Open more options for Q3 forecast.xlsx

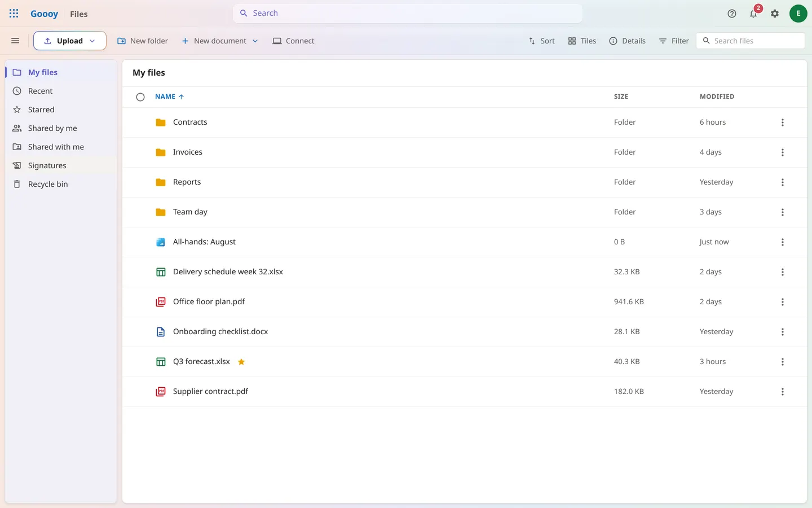tap(782, 362)
